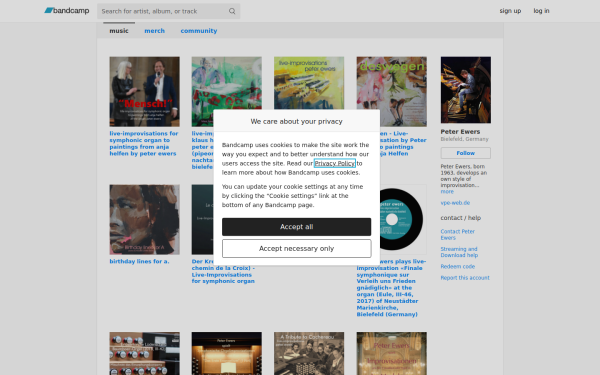Click Accept necessary only button
This screenshot has height=375, width=600.
[x=297, y=249]
